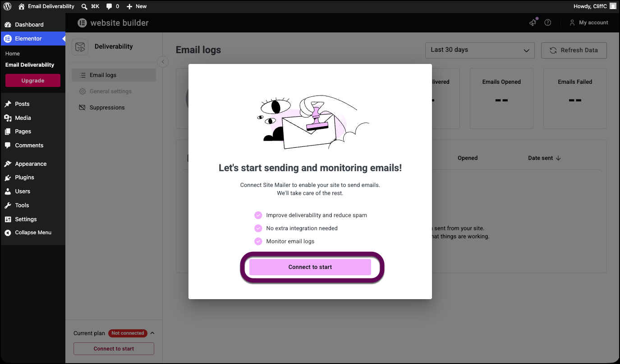Open Email Deliverability submenu item
Image resolution: width=620 pixels, height=364 pixels.
pyautogui.click(x=30, y=65)
